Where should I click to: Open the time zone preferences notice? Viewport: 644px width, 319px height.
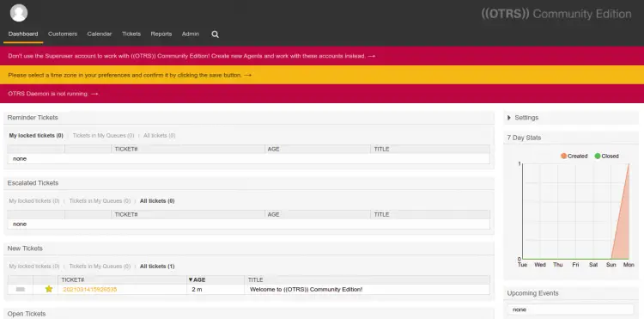click(x=130, y=75)
